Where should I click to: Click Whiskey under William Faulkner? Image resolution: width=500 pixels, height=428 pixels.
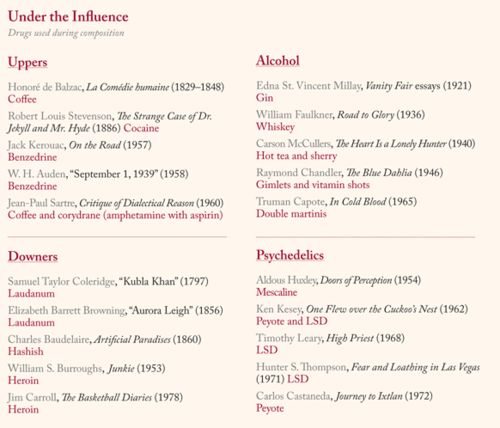(x=275, y=127)
